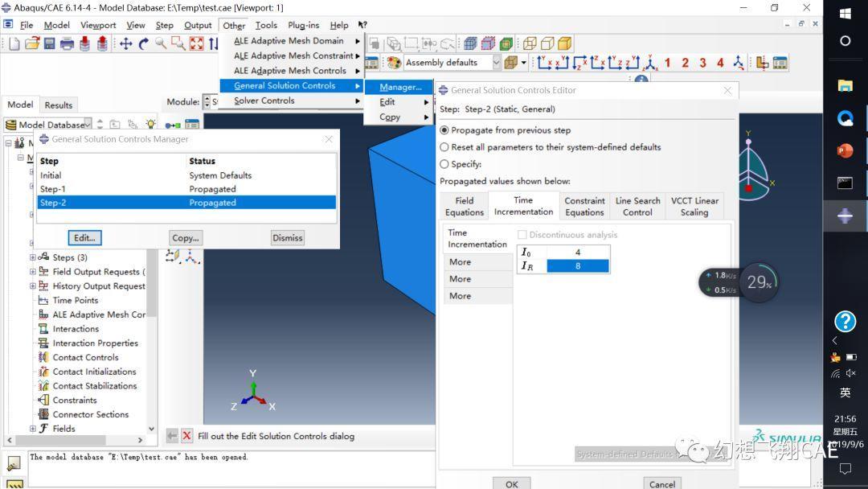Open the Module selector spinner
Screen dimensions: 868x489
point(207,102)
